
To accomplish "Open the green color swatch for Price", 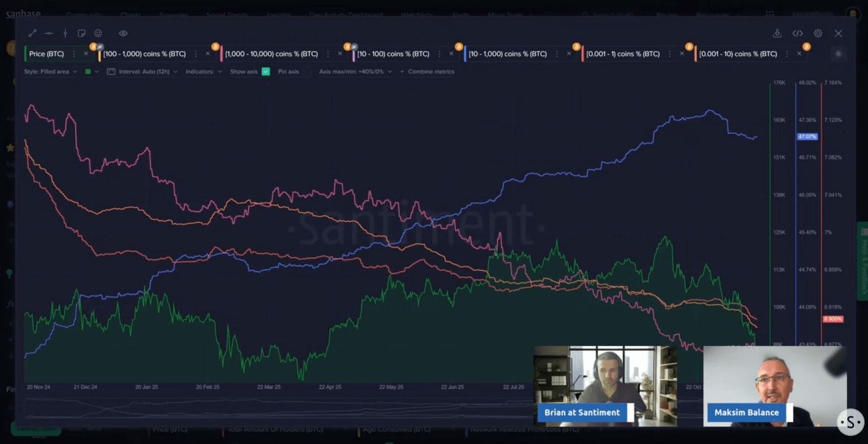I will pyautogui.click(x=88, y=72).
